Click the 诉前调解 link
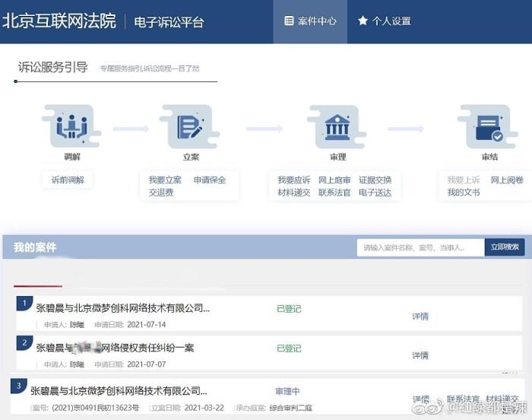This screenshot has height=420, width=532. coord(68,180)
